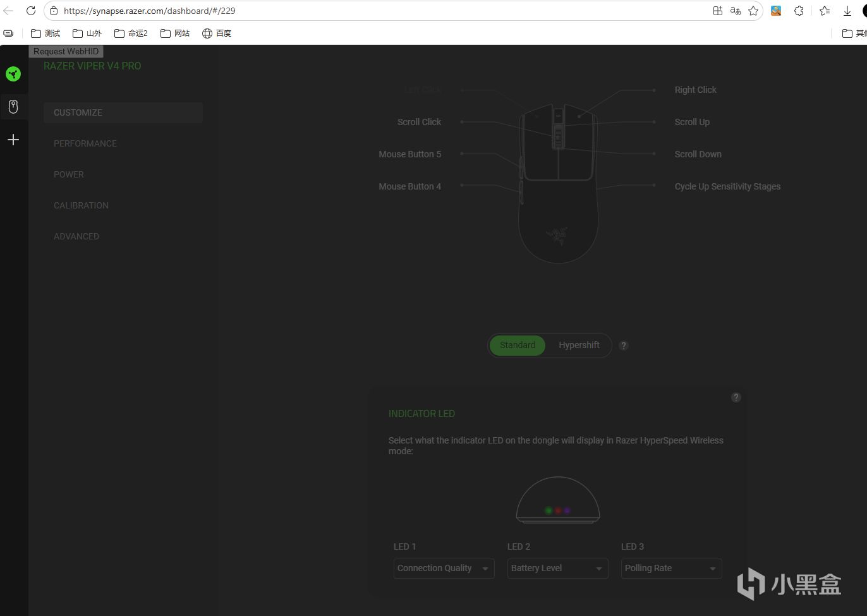
Task: Open the magnifier extension icon
Action: coord(776,11)
